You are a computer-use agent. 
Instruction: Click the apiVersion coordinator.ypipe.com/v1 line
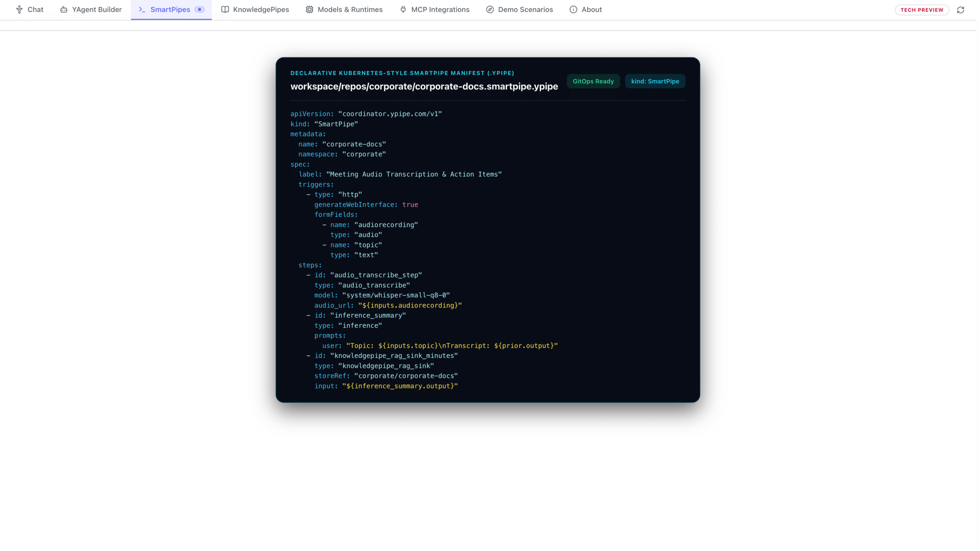point(366,114)
